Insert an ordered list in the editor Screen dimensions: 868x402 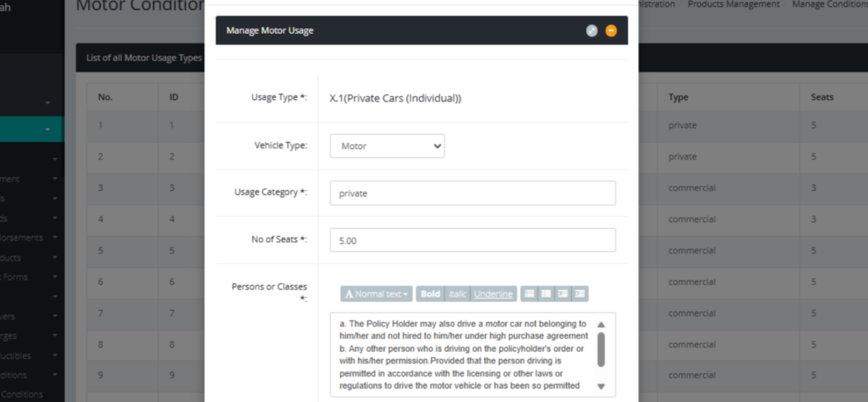click(x=546, y=294)
